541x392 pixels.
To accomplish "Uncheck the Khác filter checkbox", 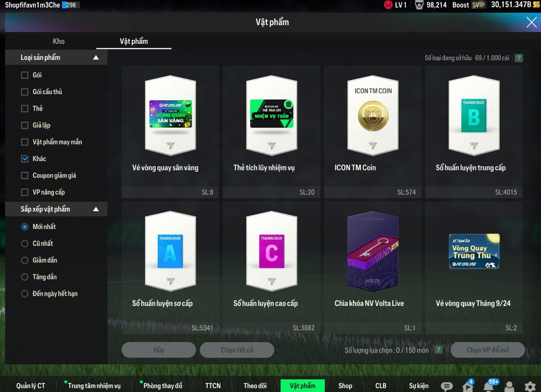I will point(25,159).
